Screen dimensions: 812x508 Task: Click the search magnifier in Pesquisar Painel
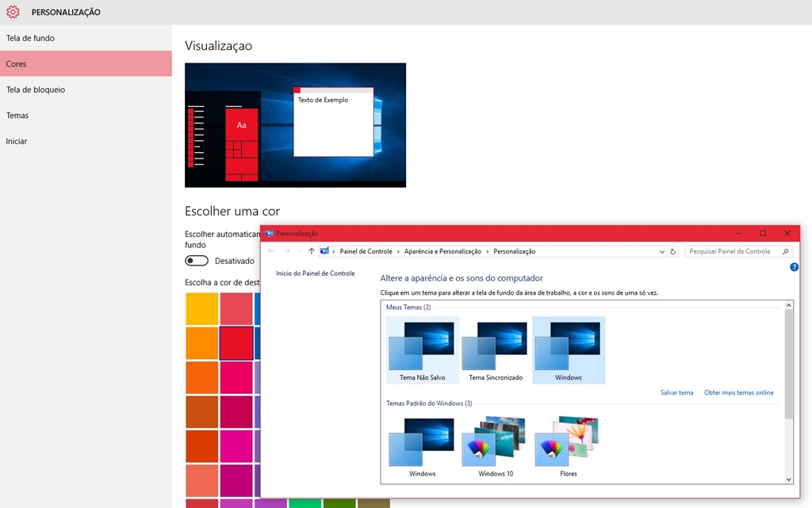(x=786, y=251)
